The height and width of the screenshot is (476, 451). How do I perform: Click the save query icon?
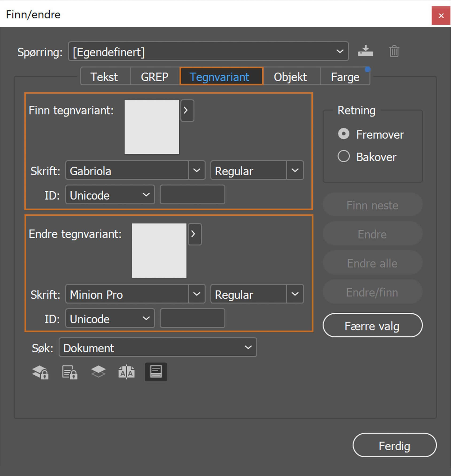pos(365,51)
